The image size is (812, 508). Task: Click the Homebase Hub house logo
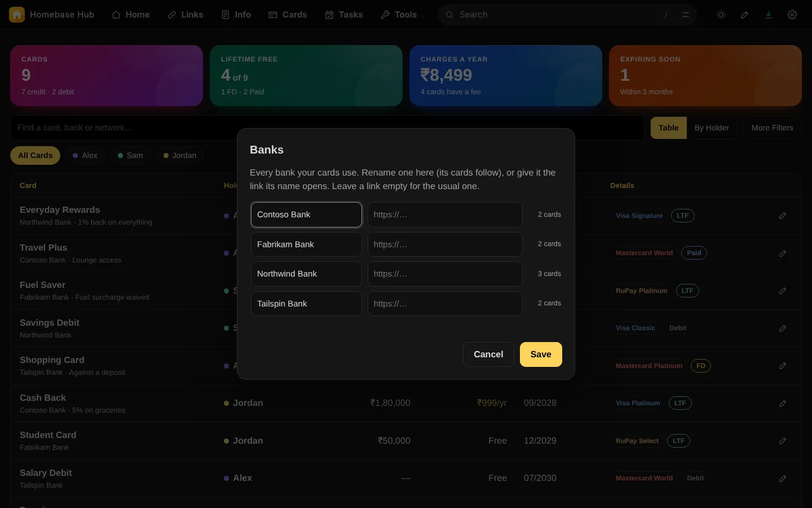point(17,15)
